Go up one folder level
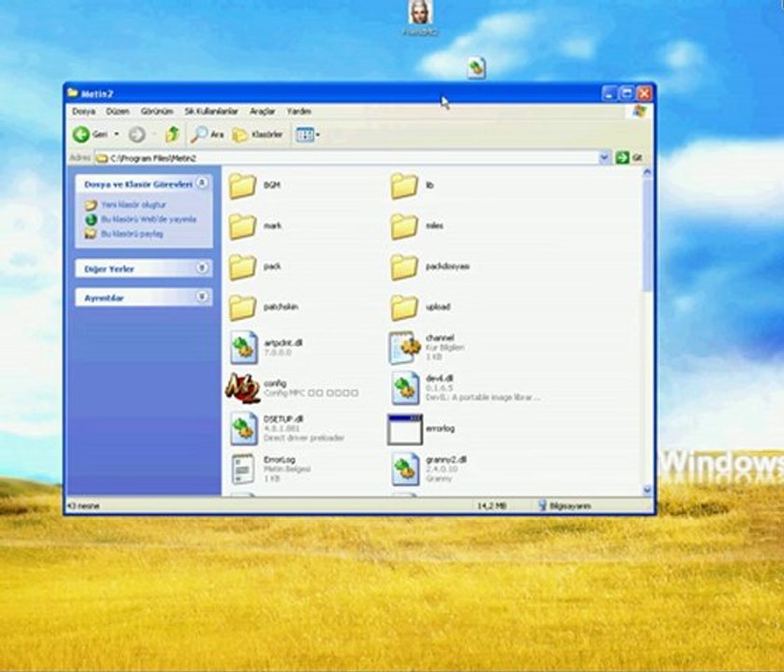The height and width of the screenshot is (672, 784). click(173, 134)
